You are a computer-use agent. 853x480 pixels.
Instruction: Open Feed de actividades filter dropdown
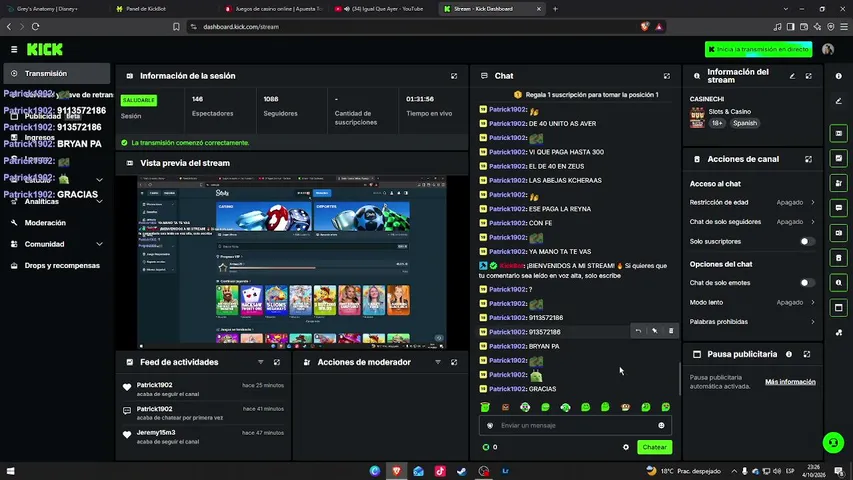(261, 362)
